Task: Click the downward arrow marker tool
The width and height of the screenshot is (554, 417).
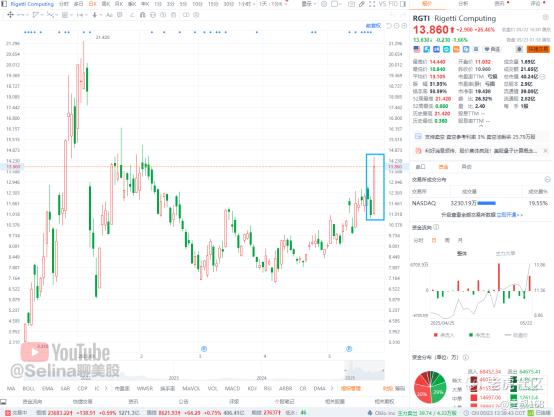Action: pos(95,15)
